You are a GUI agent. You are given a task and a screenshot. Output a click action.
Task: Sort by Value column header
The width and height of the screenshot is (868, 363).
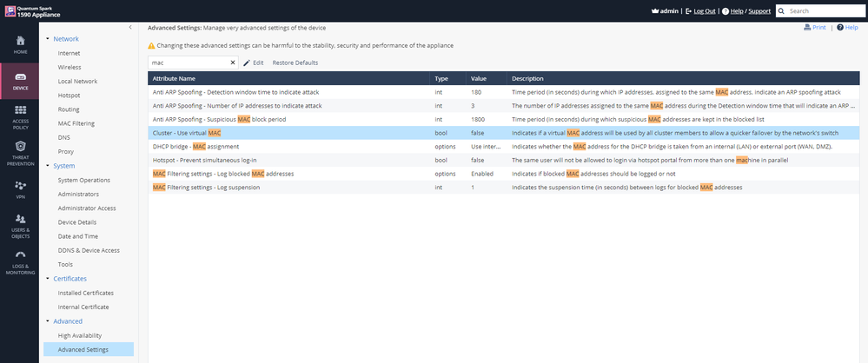(486, 78)
